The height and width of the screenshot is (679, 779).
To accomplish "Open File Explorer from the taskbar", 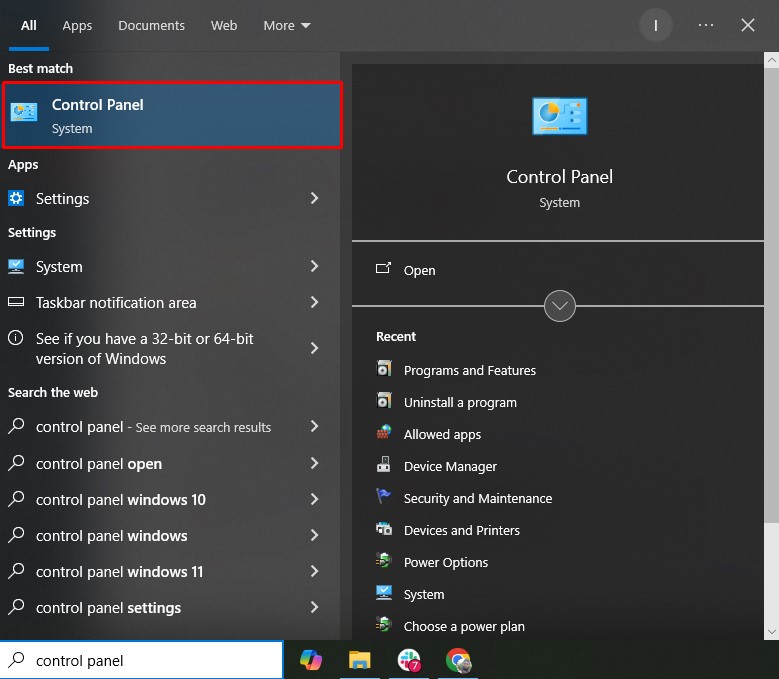I will pos(360,660).
